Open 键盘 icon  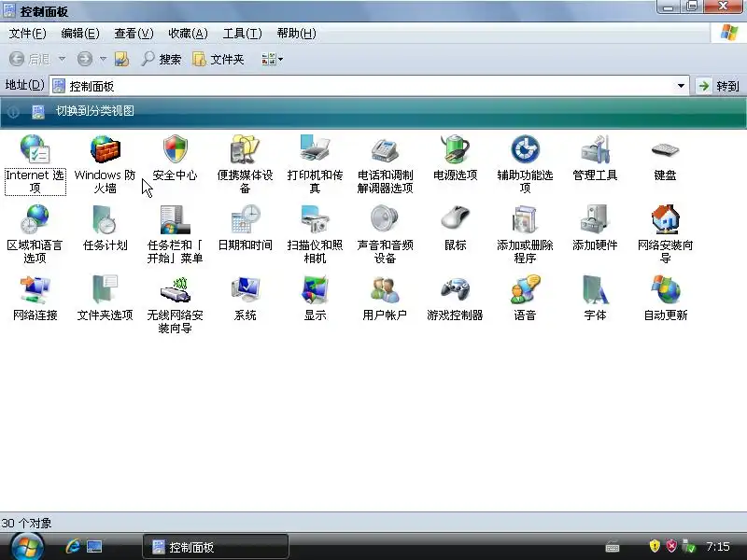[665, 150]
